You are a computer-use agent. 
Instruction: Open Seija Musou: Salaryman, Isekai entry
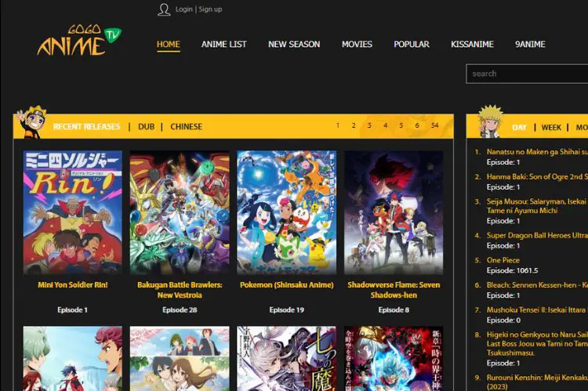(537, 206)
